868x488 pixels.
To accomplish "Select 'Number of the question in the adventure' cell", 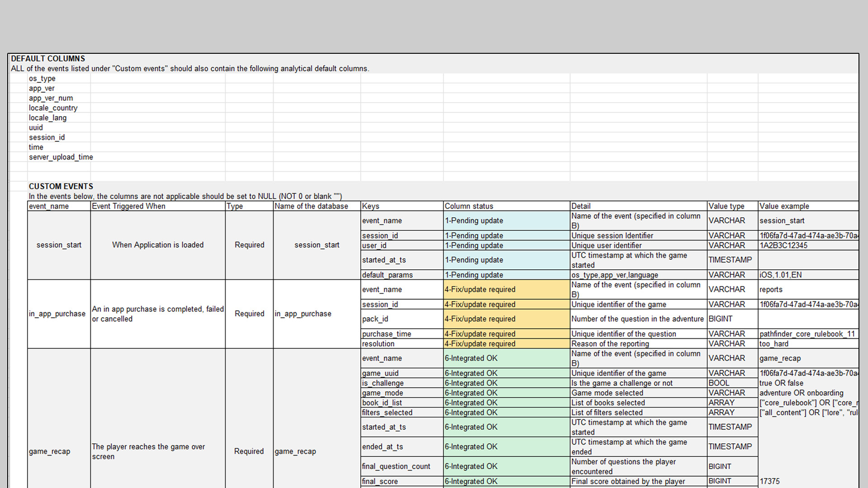I will point(638,319).
